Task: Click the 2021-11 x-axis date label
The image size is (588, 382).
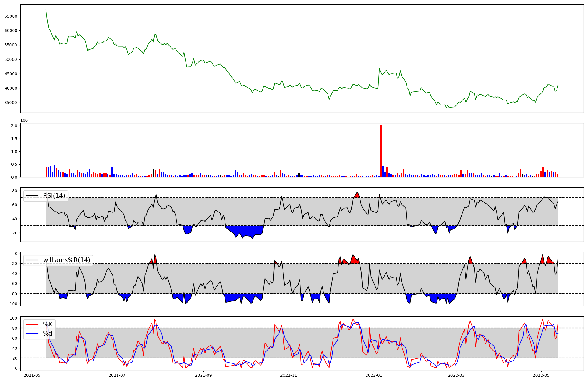Action: (x=289, y=375)
